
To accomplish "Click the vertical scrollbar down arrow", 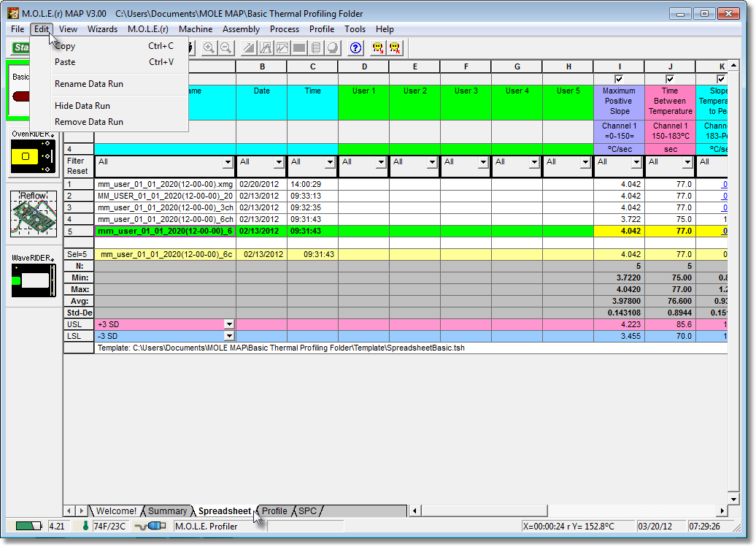I will point(733,500).
